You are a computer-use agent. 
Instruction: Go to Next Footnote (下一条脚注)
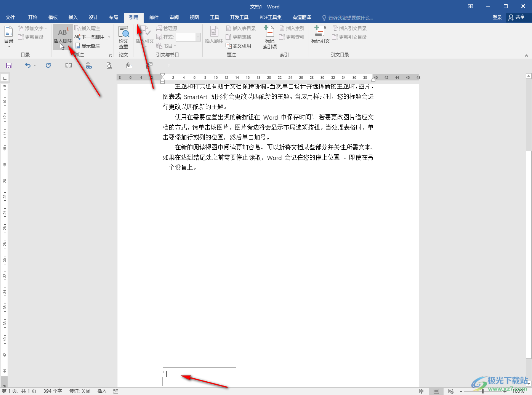pyautogui.click(x=90, y=37)
